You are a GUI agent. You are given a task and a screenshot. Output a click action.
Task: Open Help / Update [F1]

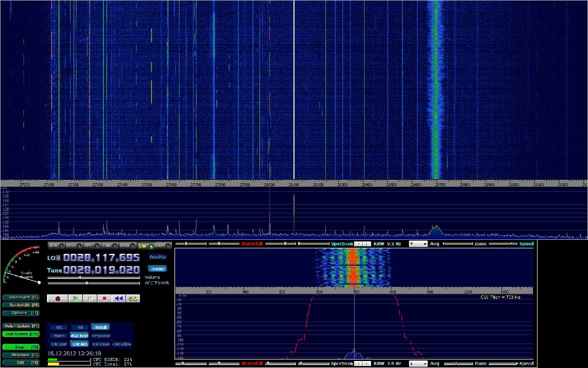click(21, 326)
